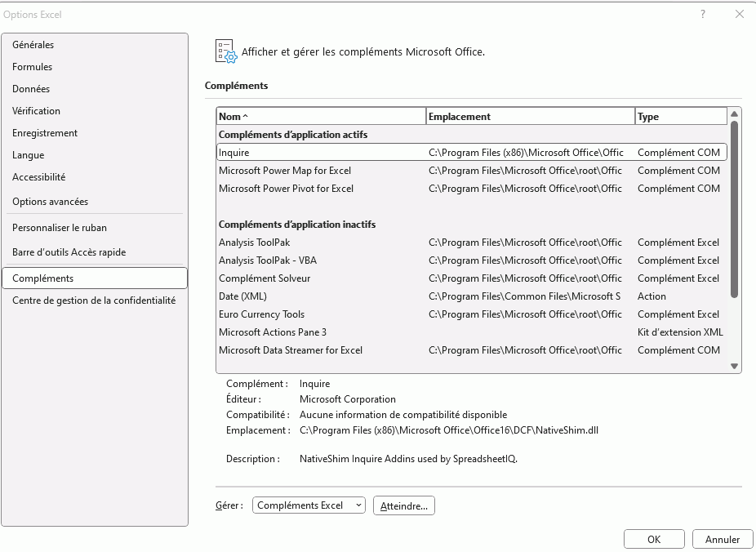This screenshot has width=756, height=552.
Task: Click the Program Files (x86) location cell
Action: (x=526, y=153)
